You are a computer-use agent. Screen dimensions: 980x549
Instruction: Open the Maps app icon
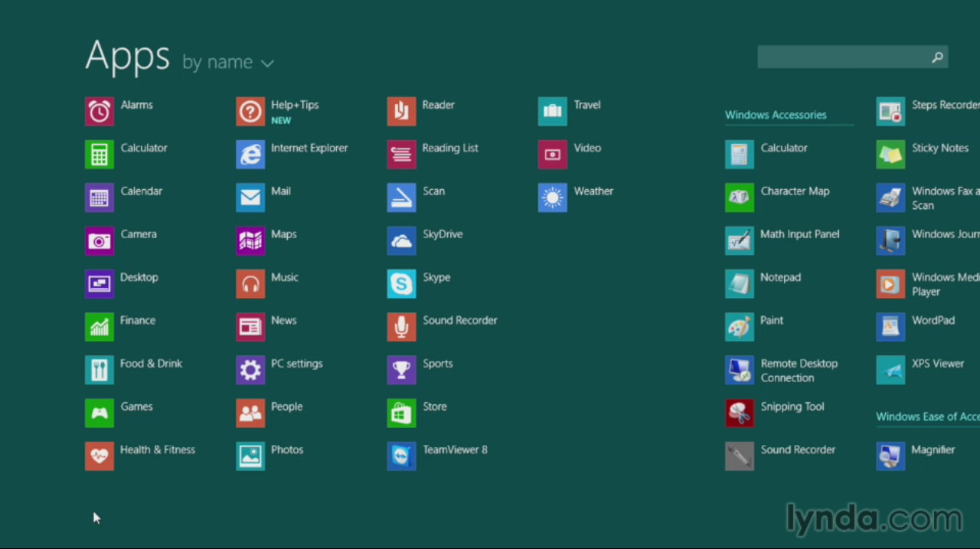click(250, 241)
